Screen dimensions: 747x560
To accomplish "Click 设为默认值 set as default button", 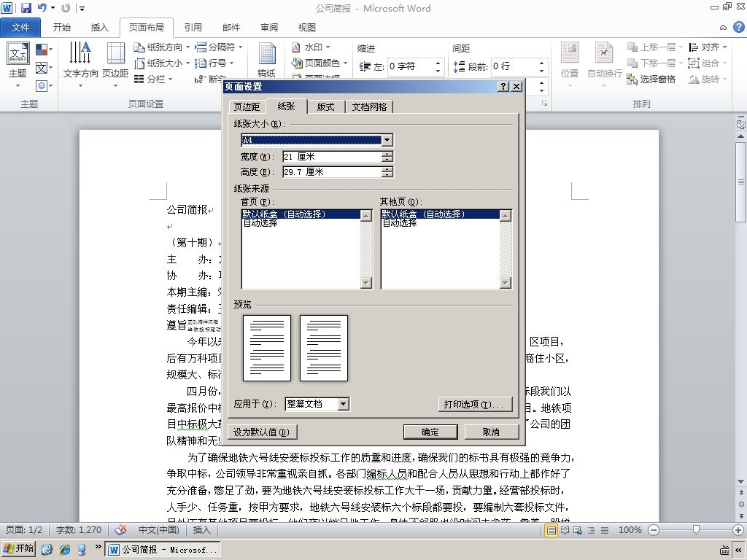I will click(x=261, y=432).
